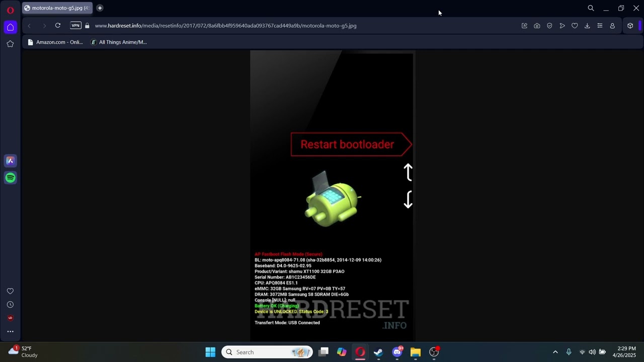644x362 pixels.
Task: Launch the Aria AI sidebar icon
Action: coord(10,161)
